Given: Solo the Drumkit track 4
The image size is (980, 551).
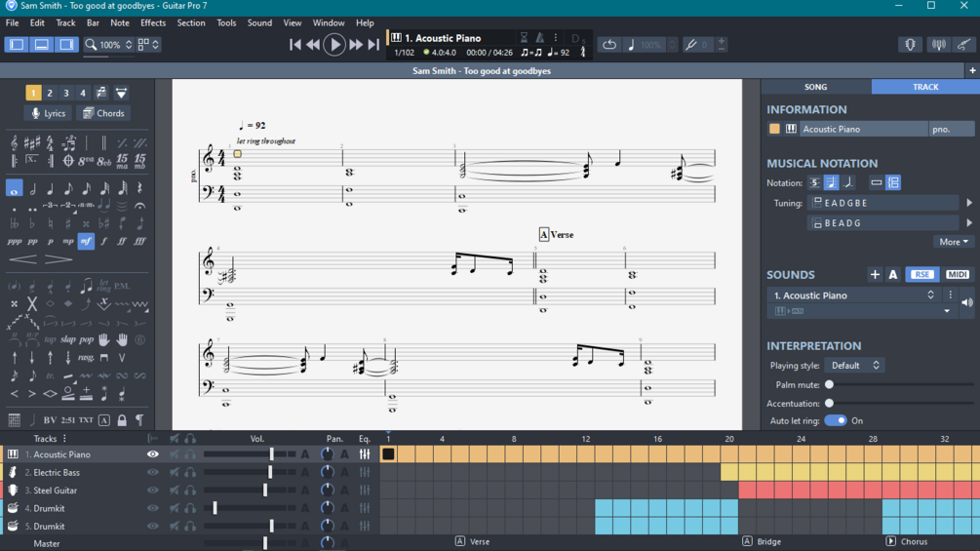Looking at the screenshot, I should point(190,508).
